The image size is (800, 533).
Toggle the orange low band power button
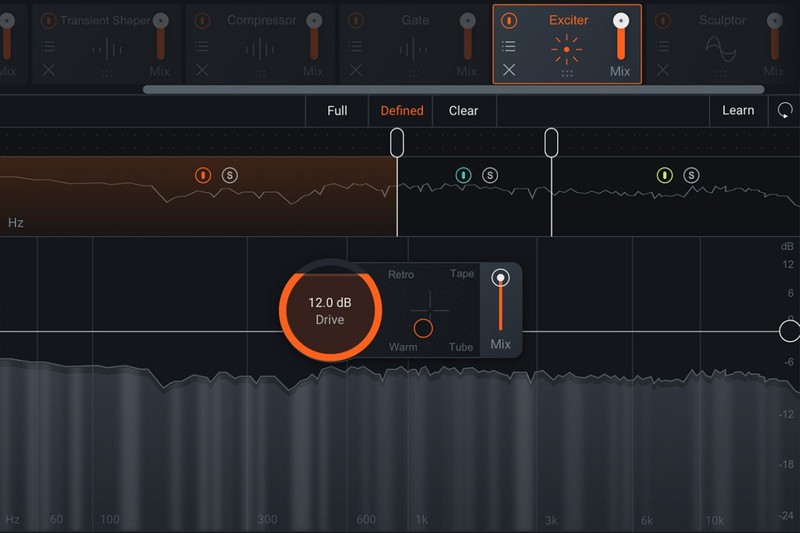pos(203,175)
